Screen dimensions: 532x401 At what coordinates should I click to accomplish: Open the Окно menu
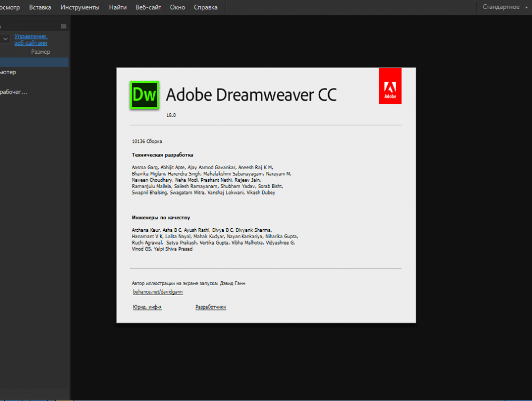tap(178, 7)
